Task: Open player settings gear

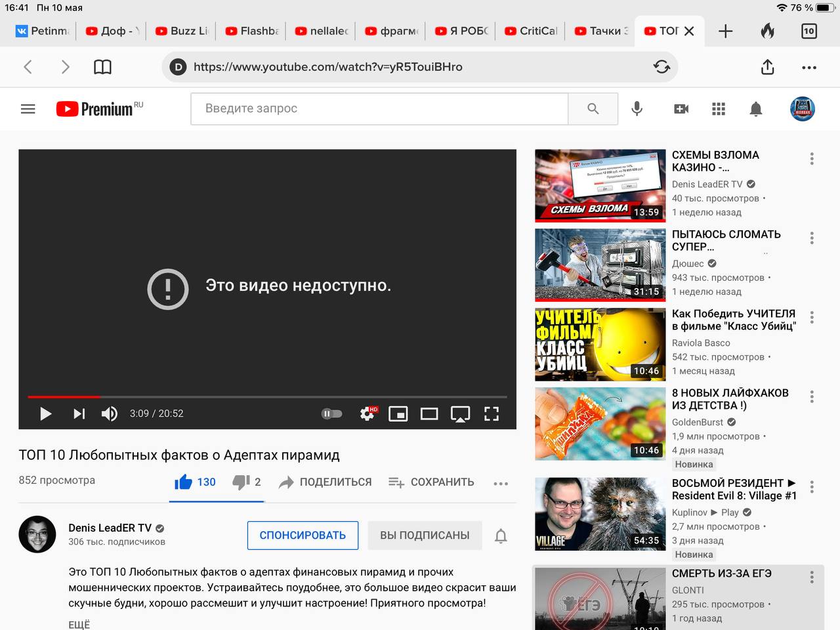Action: click(367, 413)
